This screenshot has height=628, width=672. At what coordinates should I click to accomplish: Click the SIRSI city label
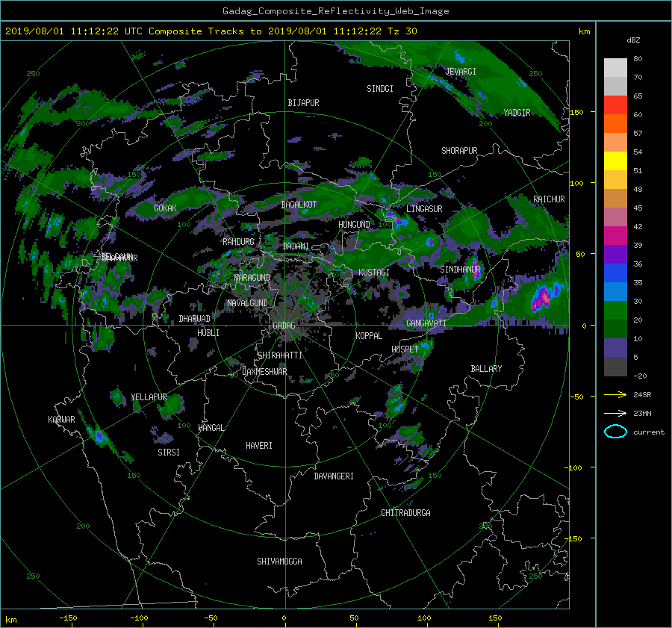(169, 453)
